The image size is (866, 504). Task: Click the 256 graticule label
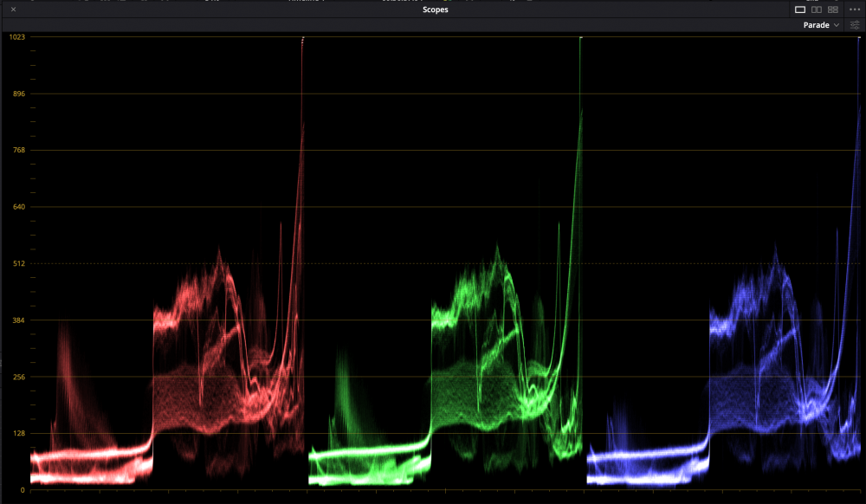(x=17, y=378)
